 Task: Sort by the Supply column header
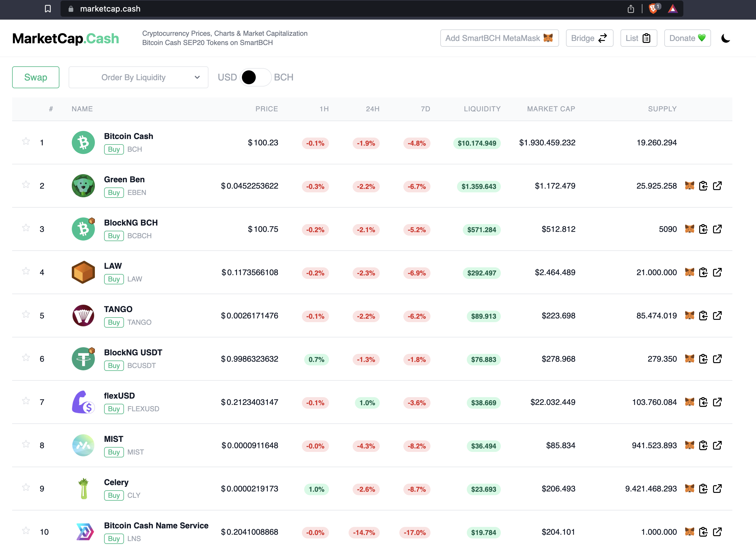pyautogui.click(x=662, y=109)
